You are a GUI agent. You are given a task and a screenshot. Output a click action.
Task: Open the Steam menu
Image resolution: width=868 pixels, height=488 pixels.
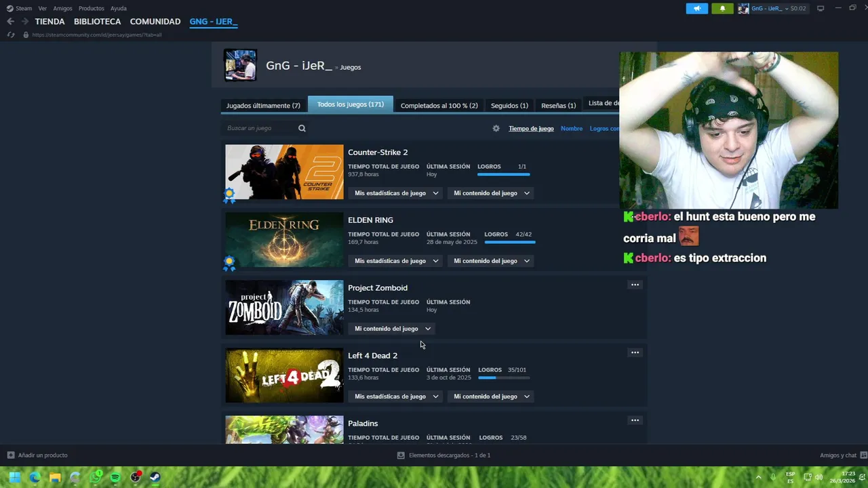[x=19, y=8]
